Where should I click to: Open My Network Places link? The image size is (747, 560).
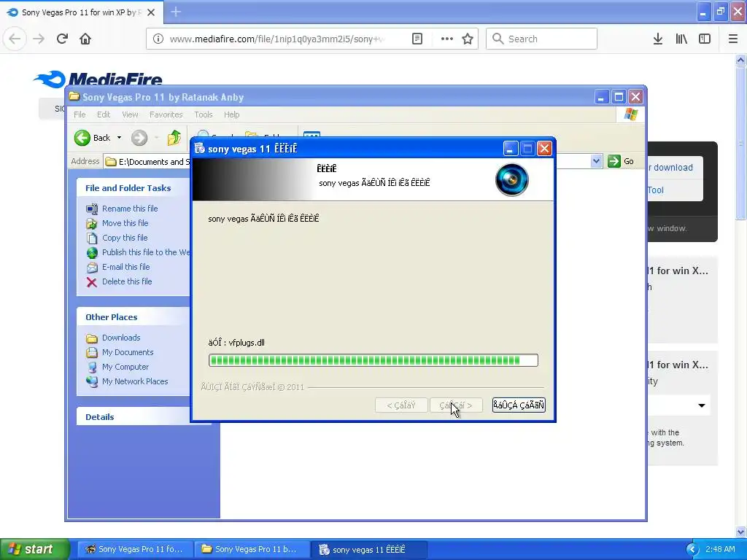(135, 381)
